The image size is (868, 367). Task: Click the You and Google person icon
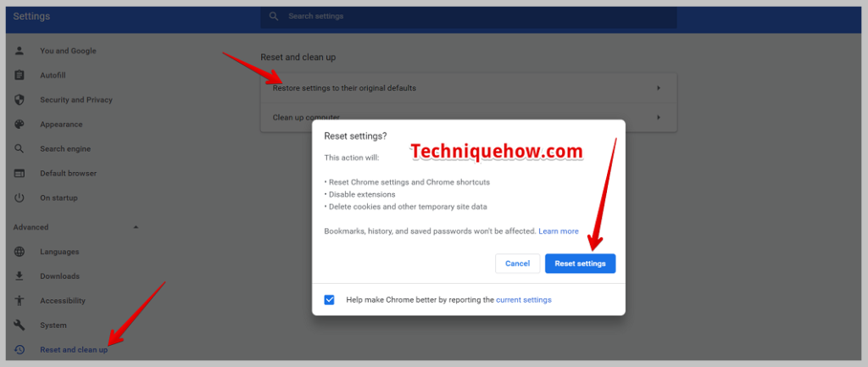click(x=19, y=51)
